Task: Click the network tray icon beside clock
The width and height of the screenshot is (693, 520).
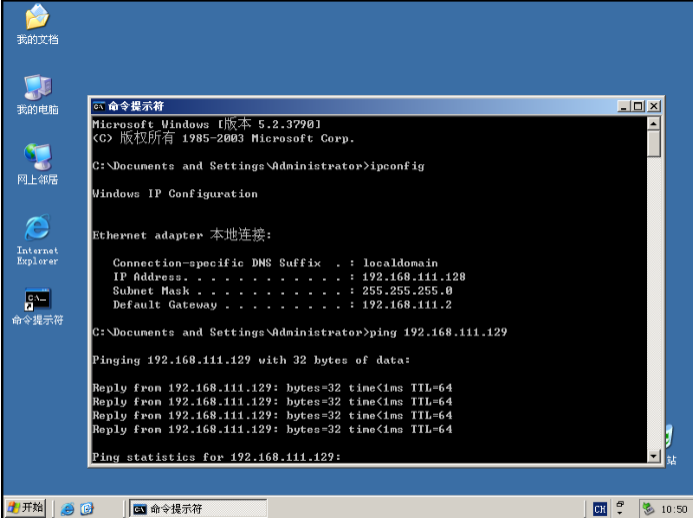Action: pos(648,509)
